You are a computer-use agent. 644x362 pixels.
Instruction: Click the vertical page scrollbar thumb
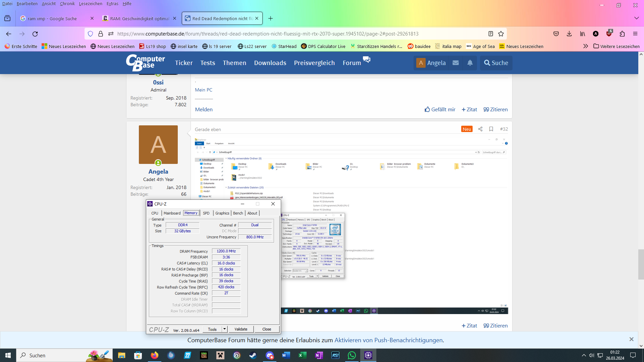click(x=641, y=264)
